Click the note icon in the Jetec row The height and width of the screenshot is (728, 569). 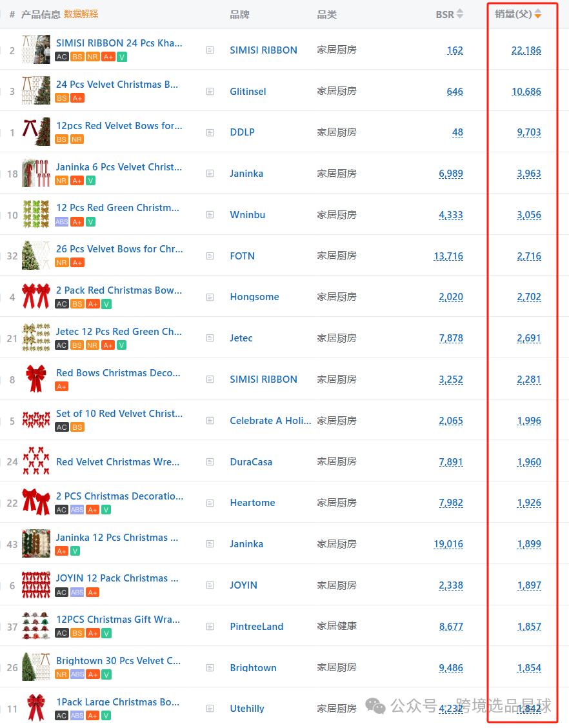(x=210, y=338)
